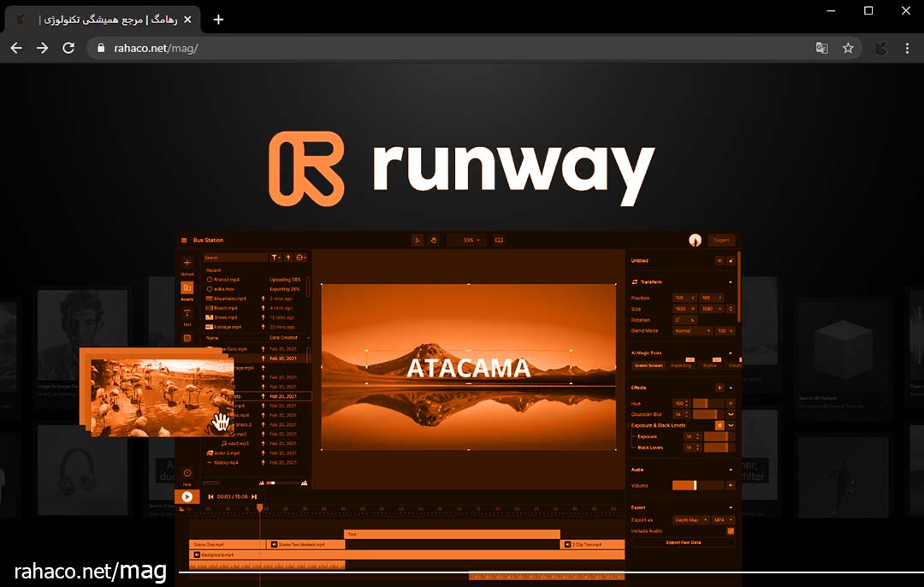
Task: Open the Assets folder icon in sidebar
Action: [187, 288]
